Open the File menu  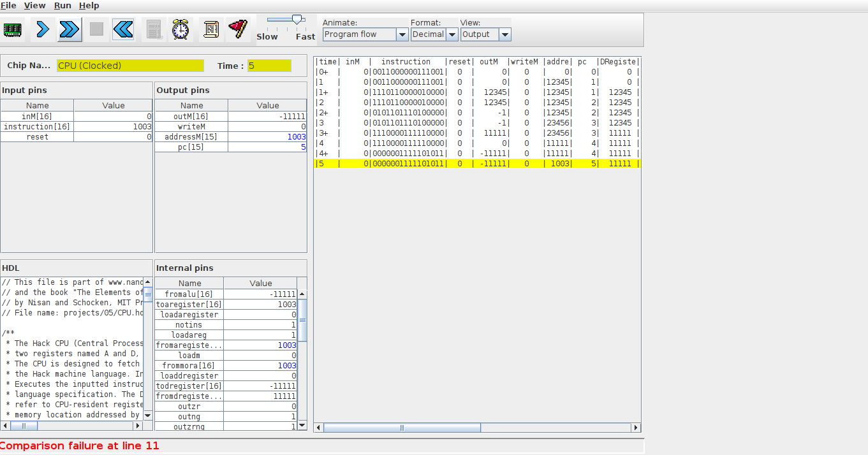coord(8,5)
